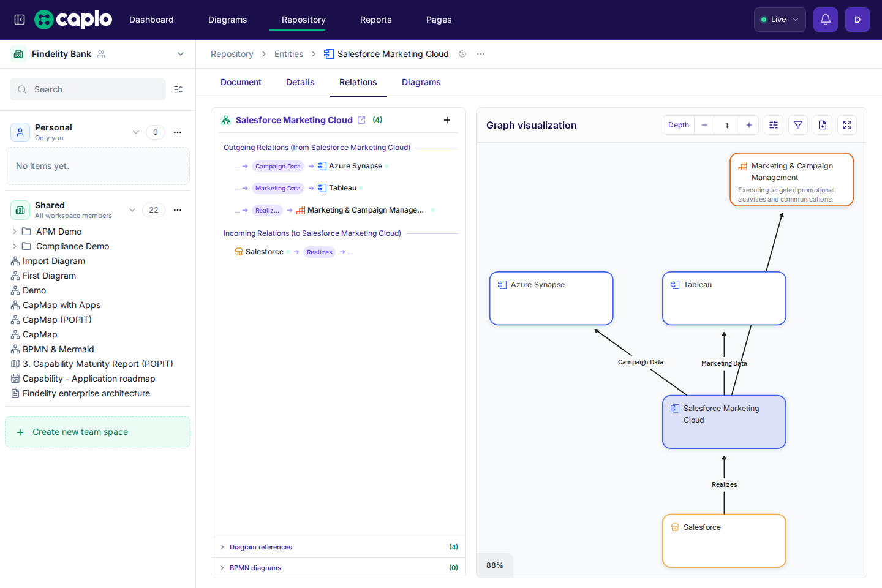Expand graph to fullscreen

(x=847, y=125)
